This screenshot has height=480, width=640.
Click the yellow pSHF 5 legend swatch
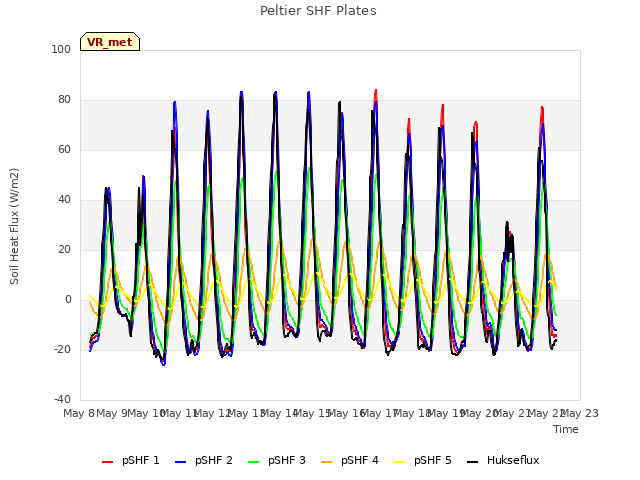tap(400, 462)
